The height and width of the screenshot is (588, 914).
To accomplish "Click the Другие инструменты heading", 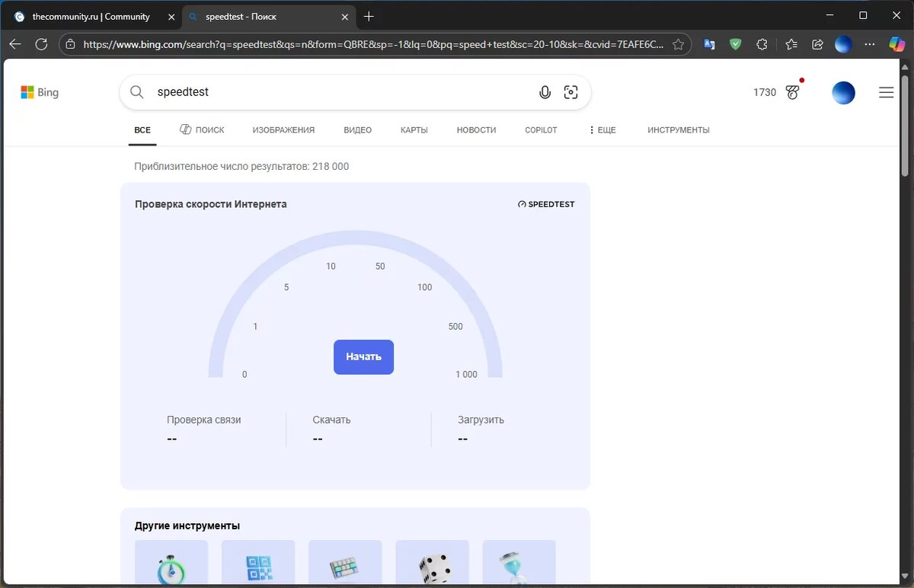I will 187,526.
